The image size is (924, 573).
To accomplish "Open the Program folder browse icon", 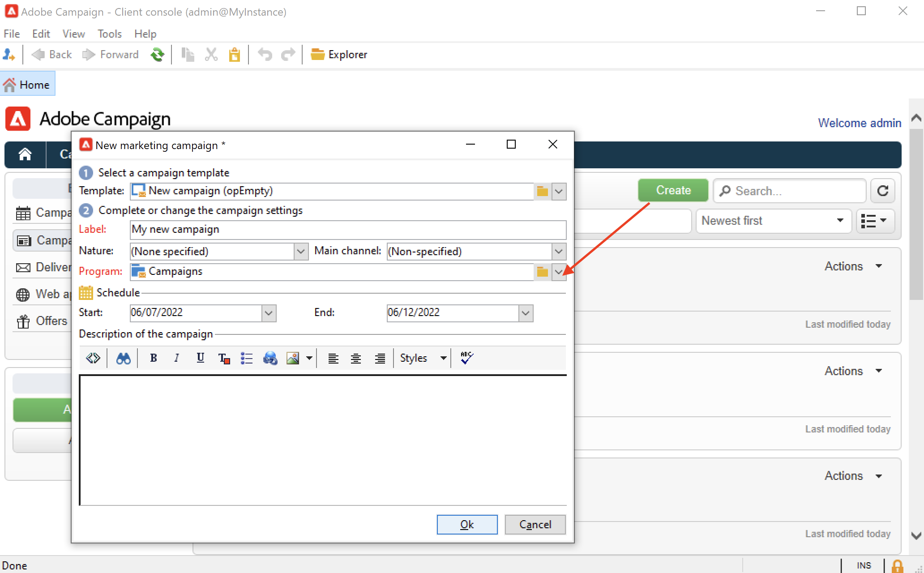I will click(542, 272).
